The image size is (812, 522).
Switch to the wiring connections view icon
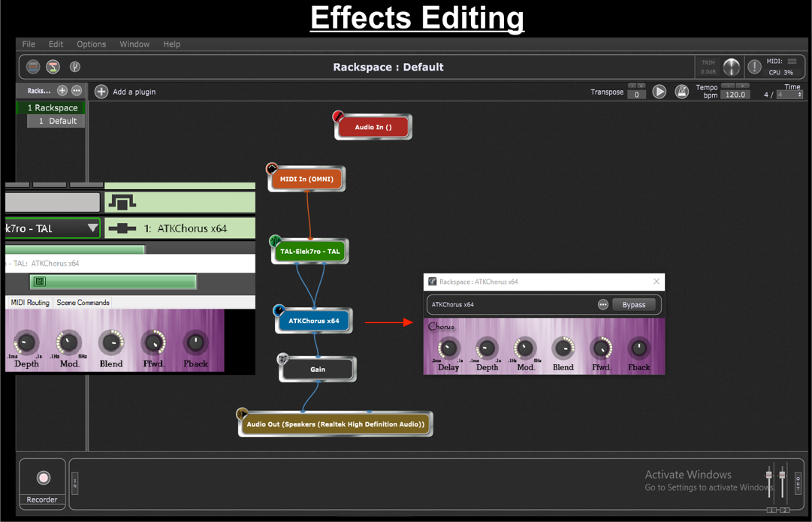pyautogui.click(x=53, y=67)
